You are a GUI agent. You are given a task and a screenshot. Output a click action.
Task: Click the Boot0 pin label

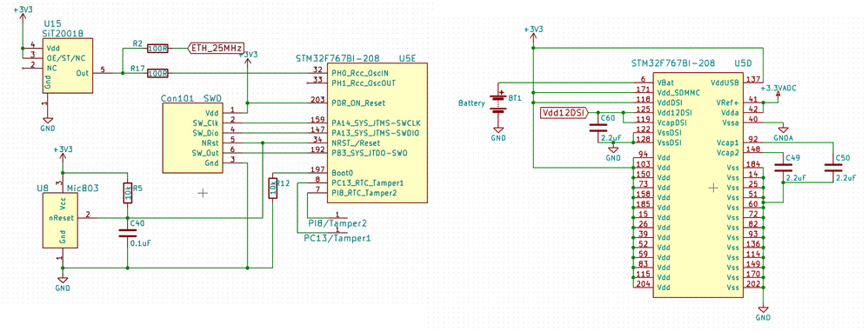(342, 172)
